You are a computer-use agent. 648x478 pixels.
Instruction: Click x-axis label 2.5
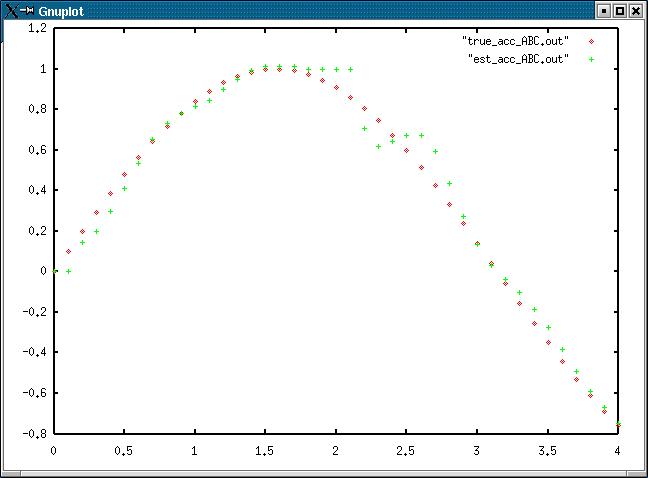405,451
